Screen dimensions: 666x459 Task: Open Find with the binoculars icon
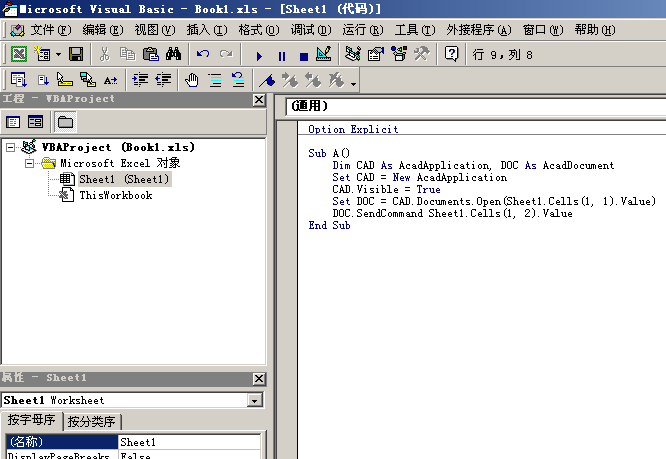pos(173,54)
